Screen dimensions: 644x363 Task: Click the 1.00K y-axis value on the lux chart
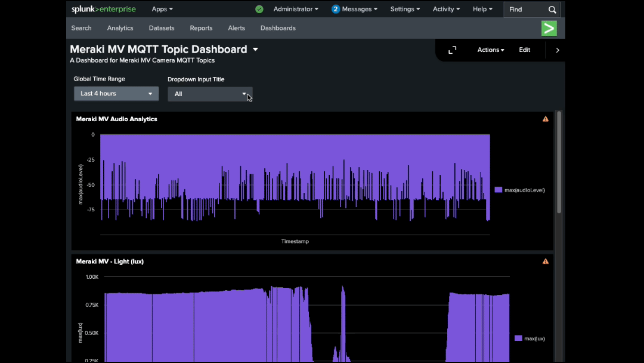(92, 277)
